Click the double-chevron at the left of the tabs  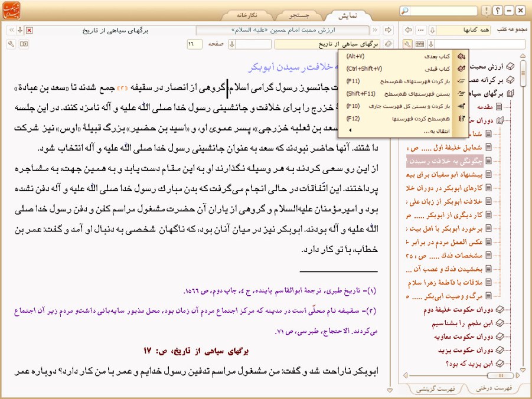pos(12,30)
